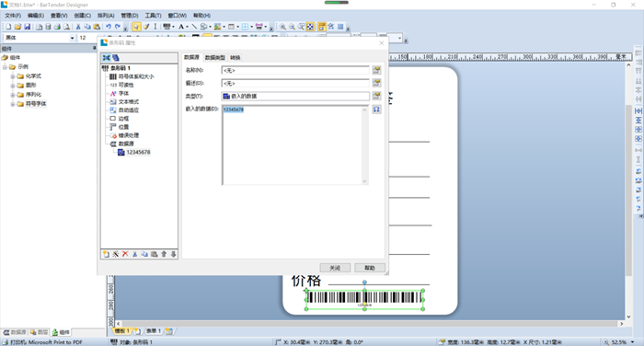Click the Undo arrow in the toolbar

pyautogui.click(x=108, y=27)
